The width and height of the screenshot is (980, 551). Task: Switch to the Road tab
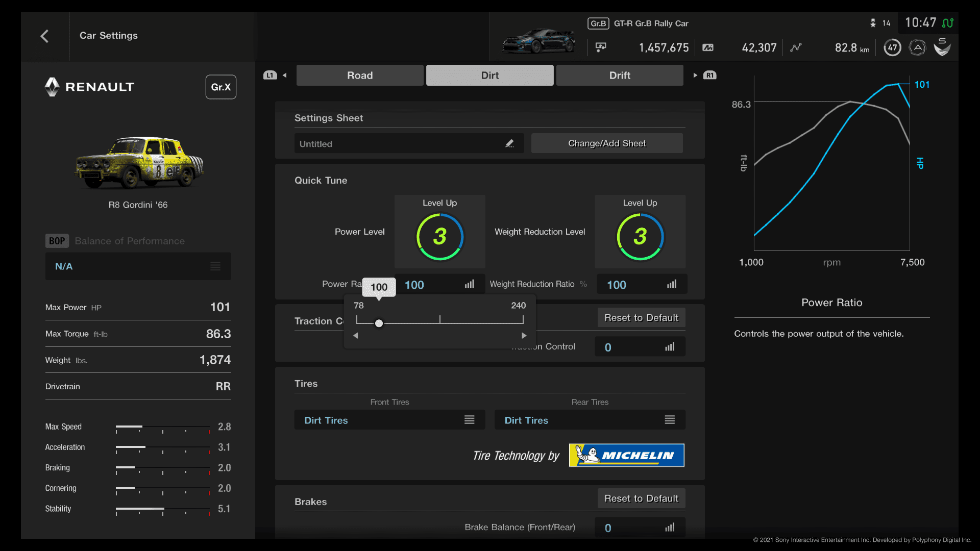[x=359, y=74]
